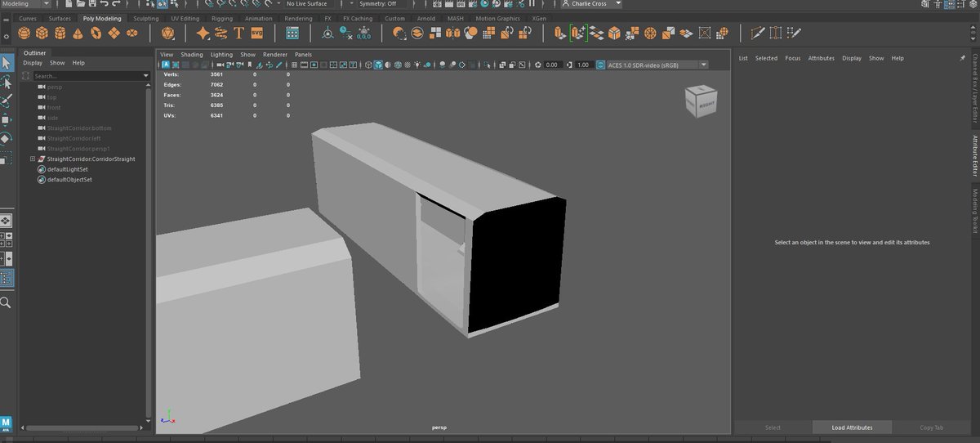Screen dimensions: 980x443
Task: Create a polygon cone from shelf
Action: (78, 33)
